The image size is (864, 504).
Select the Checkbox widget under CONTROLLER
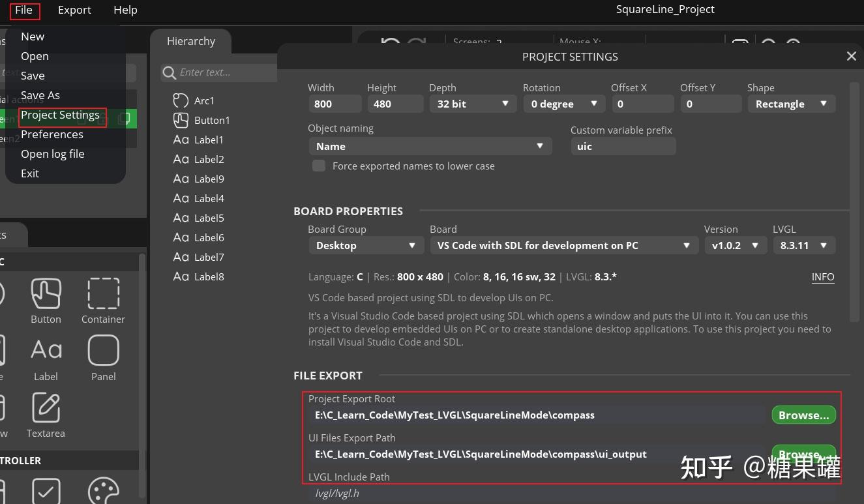(x=46, y=490)
